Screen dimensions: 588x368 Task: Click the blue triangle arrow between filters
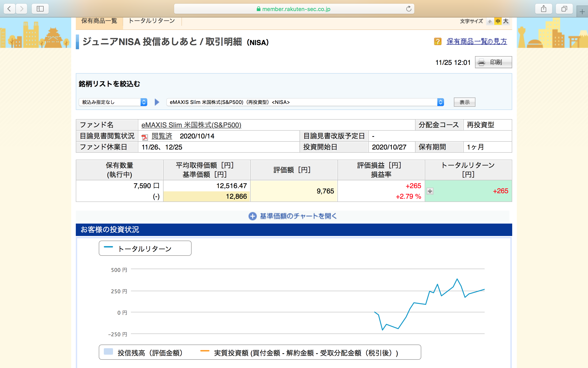tap(157, 102)
